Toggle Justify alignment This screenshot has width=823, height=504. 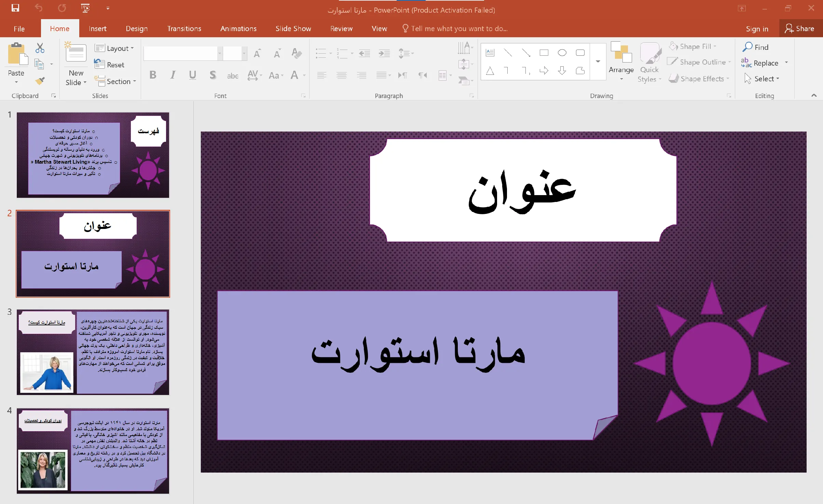[x=381, y=75]
